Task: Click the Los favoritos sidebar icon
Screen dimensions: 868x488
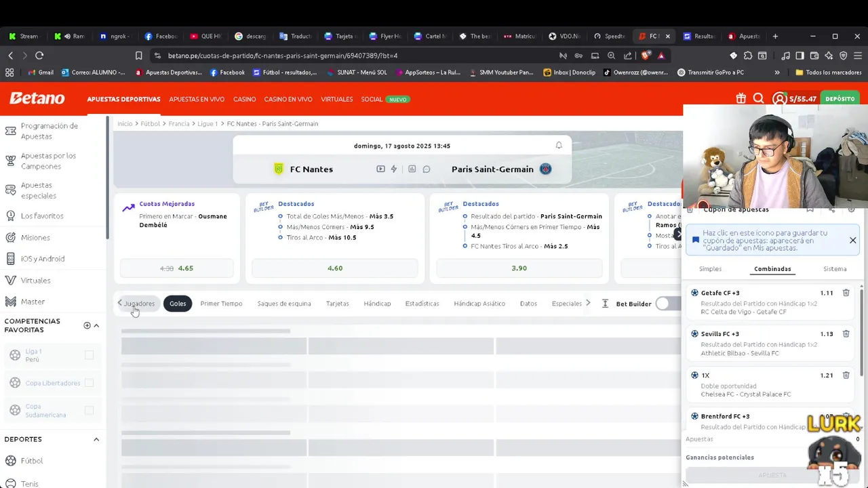Action: 10,216
